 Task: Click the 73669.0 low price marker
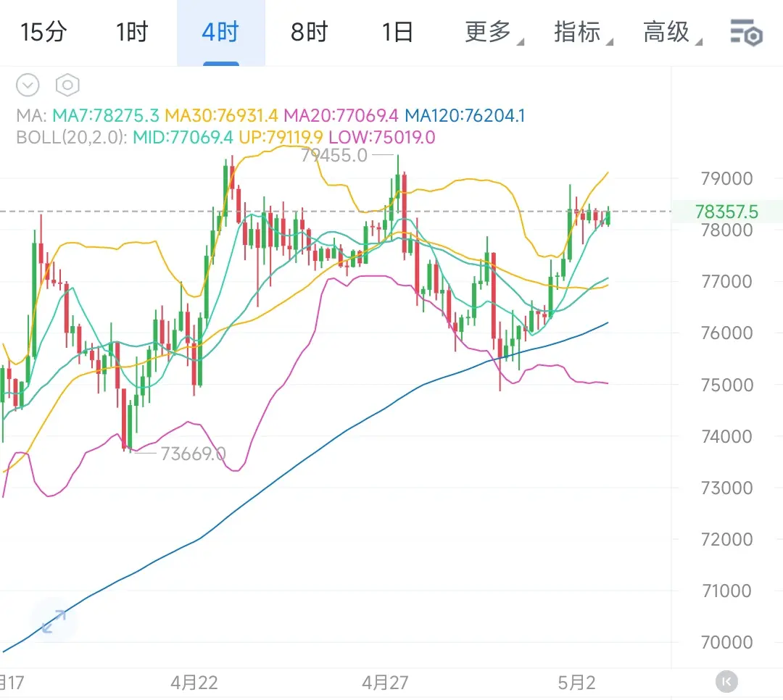(194, 454)
